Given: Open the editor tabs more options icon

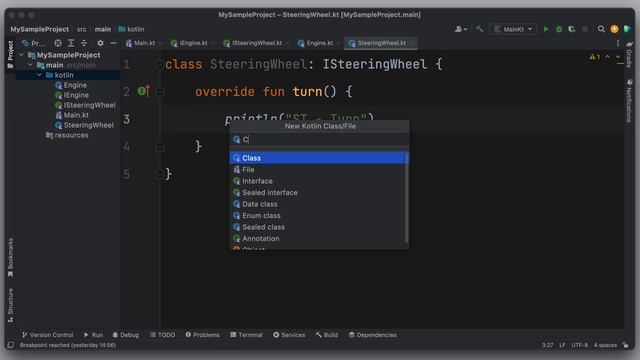Looking at the screenshot, I should [618, 43].
